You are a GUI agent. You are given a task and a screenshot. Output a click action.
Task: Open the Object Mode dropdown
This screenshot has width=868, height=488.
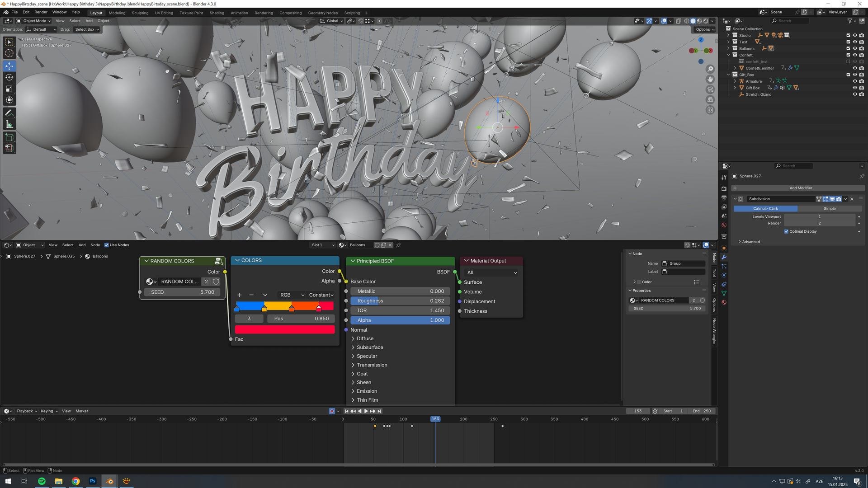(34, 21)
